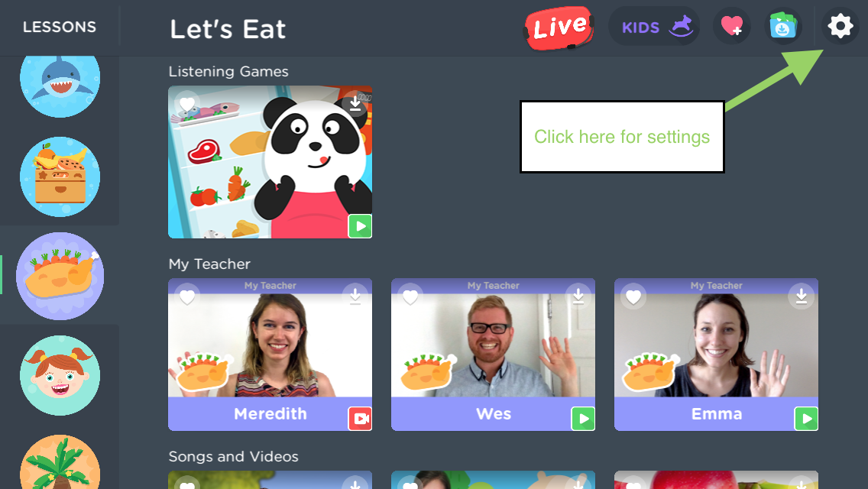This screenshot has height=489, width=868.
Task: Favorite Meredith's My Teacher video
Action: click(x=187, y=296)
